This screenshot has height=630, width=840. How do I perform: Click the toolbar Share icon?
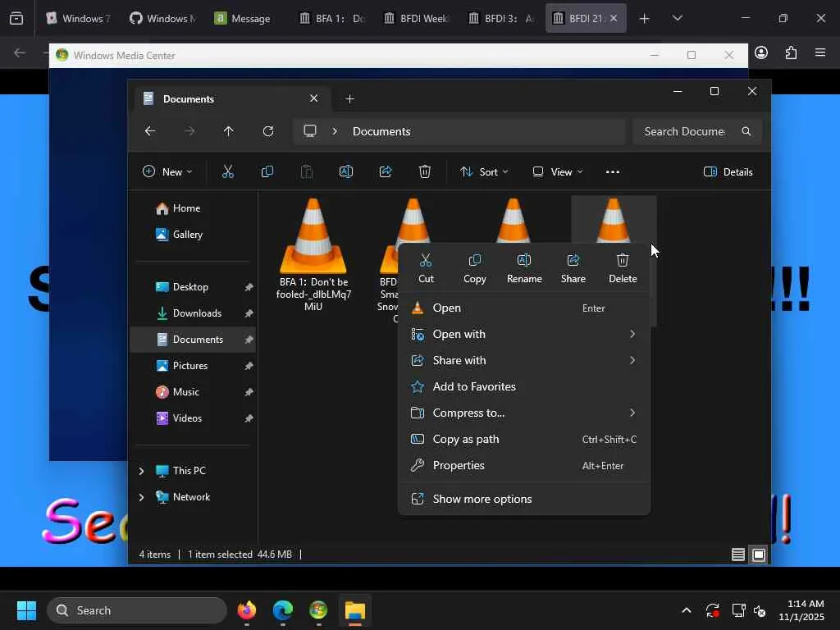386,172
